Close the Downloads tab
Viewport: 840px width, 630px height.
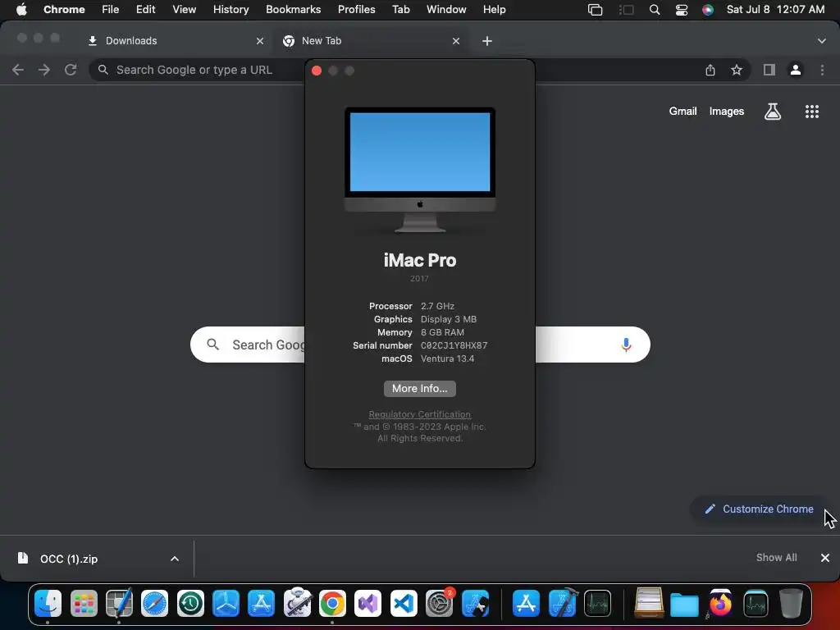point(260,41)
